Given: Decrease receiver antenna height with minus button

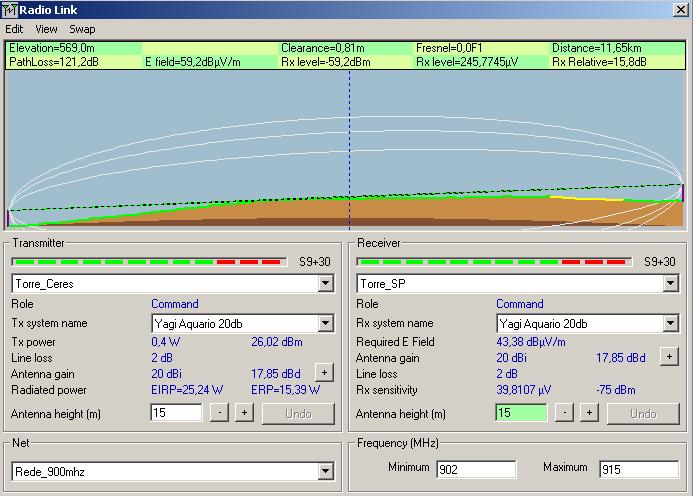Looking at the screenshot, I should click(x=564, y=413).
